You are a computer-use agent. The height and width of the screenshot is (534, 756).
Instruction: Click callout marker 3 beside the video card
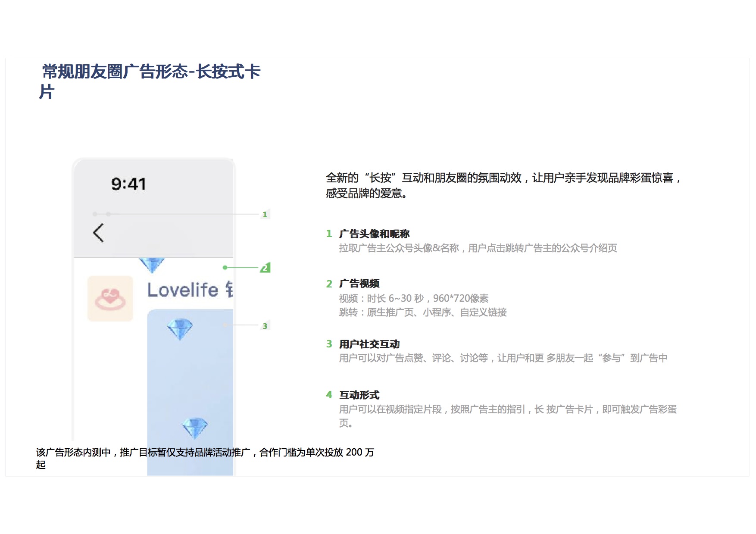click(265, 326)
